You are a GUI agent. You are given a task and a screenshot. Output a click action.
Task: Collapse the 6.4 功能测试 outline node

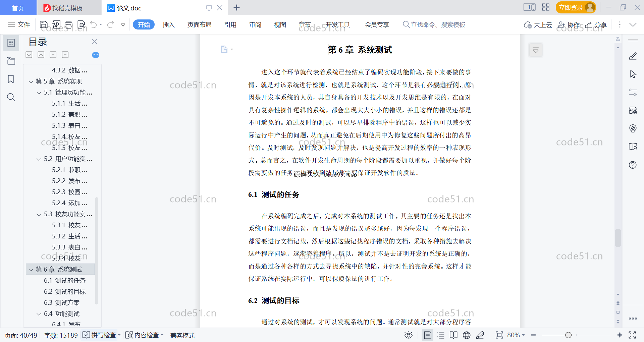coord(39,314)
